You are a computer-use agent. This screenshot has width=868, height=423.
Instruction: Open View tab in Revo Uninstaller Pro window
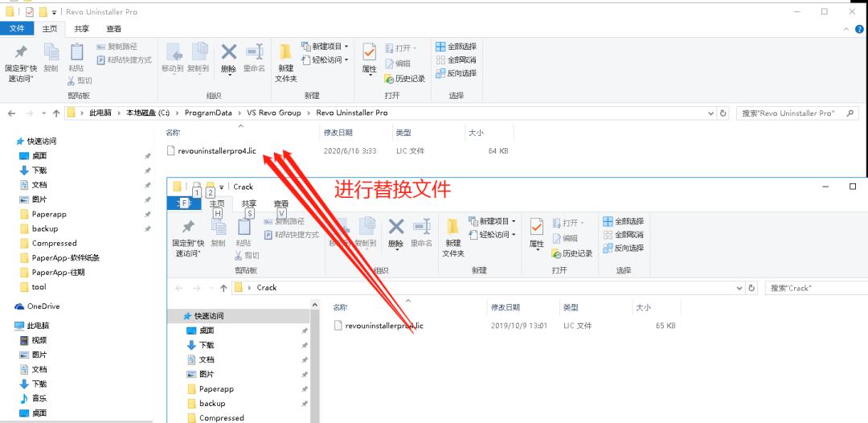pos(114,29)
